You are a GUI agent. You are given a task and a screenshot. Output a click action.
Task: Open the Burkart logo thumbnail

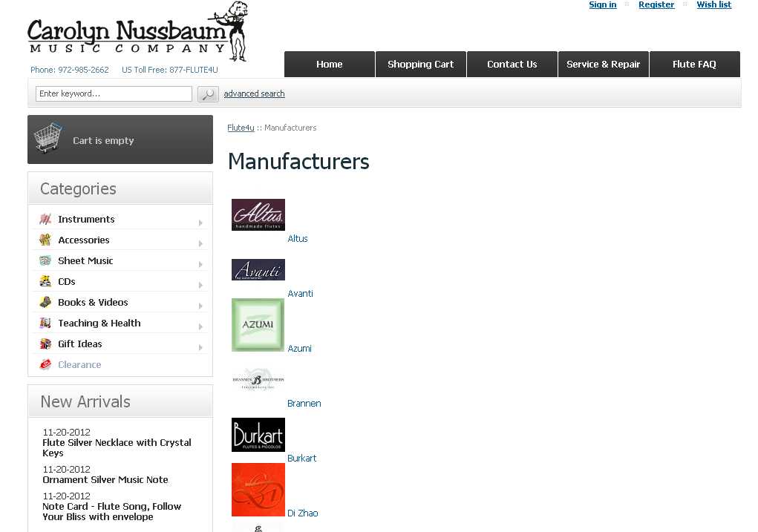pos(258,435)
